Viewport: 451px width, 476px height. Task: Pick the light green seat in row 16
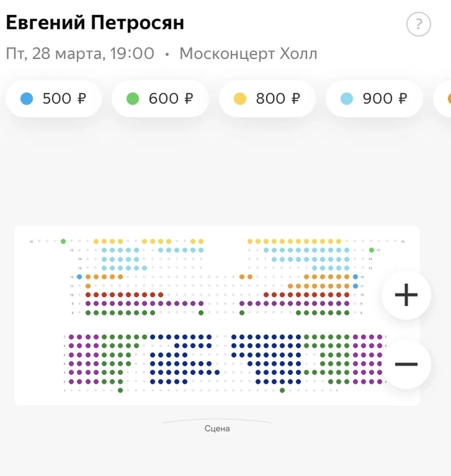tap(63, 241)
